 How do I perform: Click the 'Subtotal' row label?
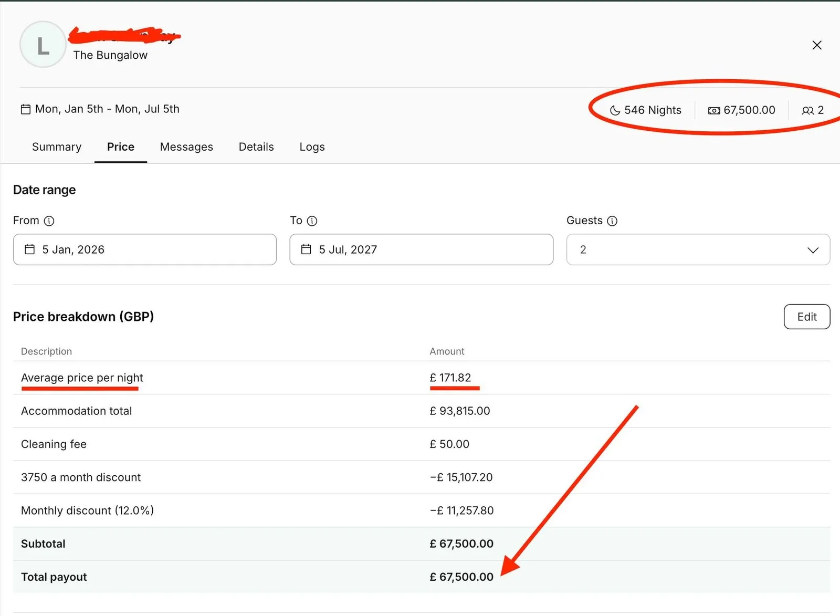(x=43, y=544)
